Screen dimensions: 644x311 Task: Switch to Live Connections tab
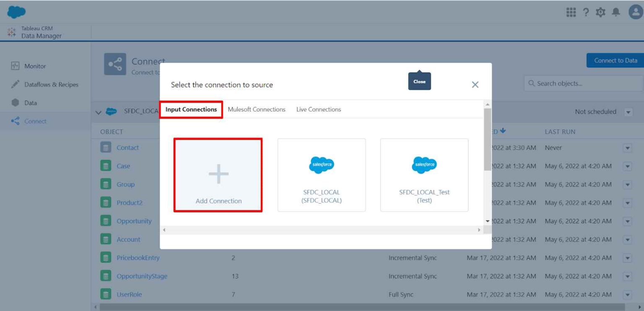click(x=319, y=109)
